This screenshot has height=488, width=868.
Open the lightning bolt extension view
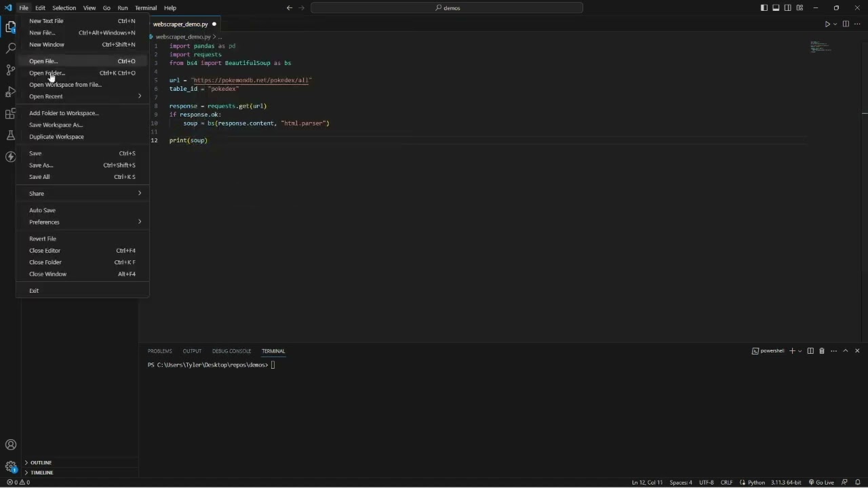[x=10, y=157]
